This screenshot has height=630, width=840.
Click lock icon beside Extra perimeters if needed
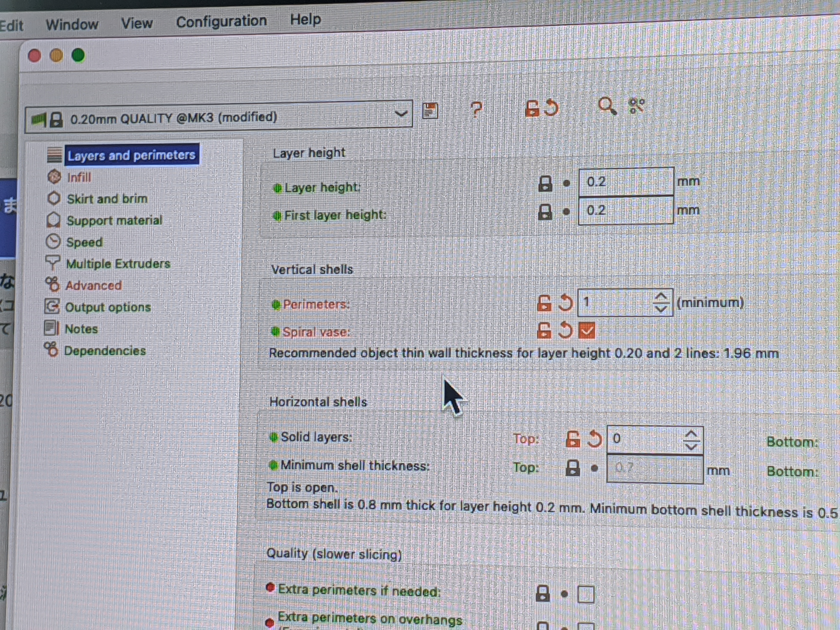542,593
